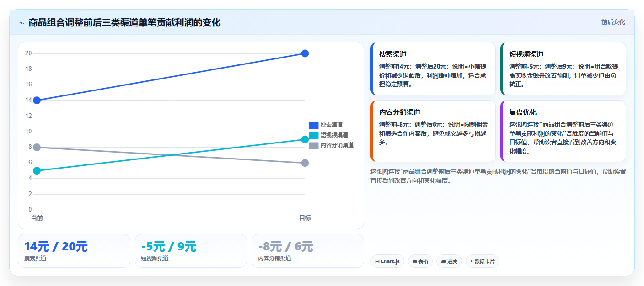Toggle 内容分销渠道 series via gray legend swatch

pyautogui.click(x=313, y=145)
